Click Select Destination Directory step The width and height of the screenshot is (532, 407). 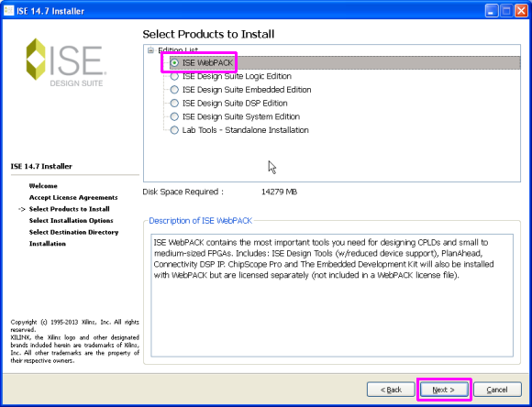pyautogui.click(x=73, y=232)
